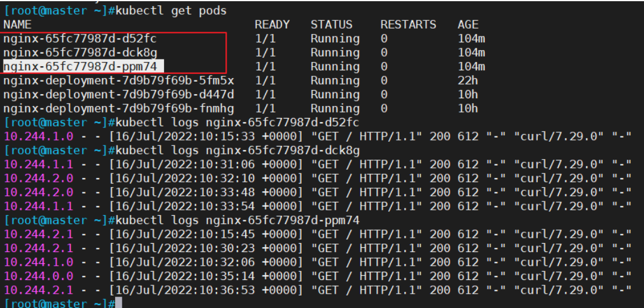This screenshot has width=644, height=308.
Task: Click the NAME column header
Action: tap(17, 24)
